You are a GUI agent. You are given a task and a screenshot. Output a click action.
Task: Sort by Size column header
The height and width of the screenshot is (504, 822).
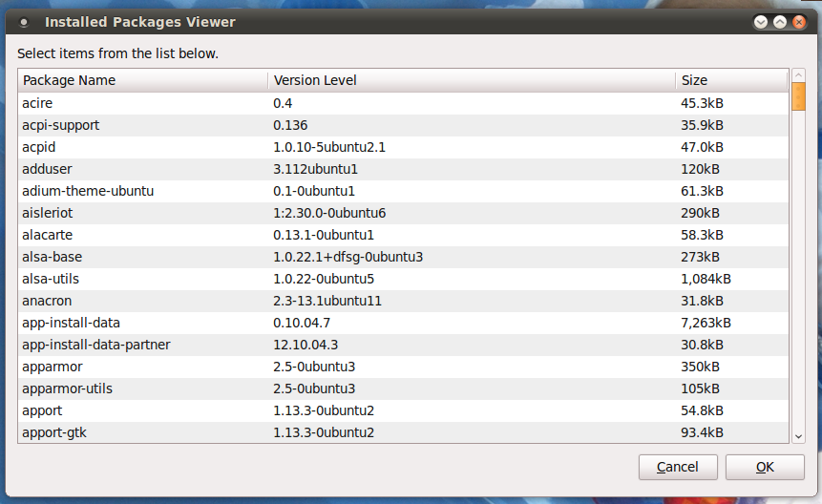pos(732,80)
